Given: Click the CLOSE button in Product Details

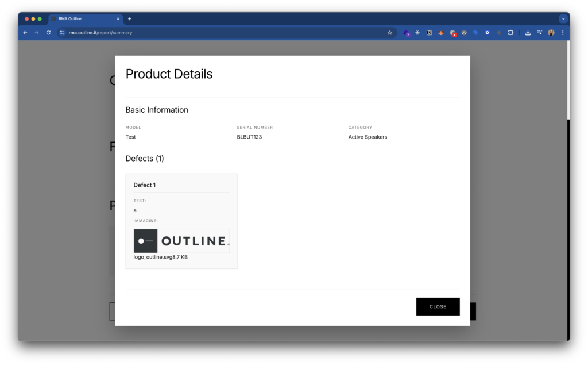Looking at the screenshot, I should click(x=438, y=306).
